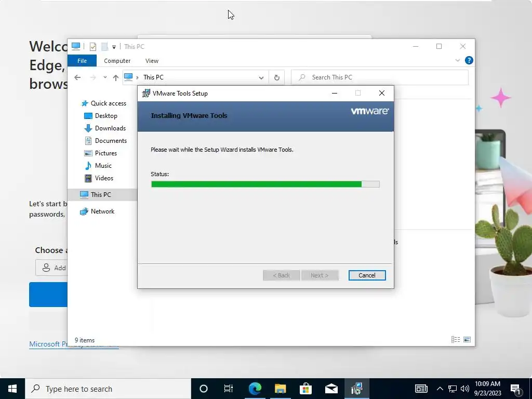The height and width of the screenshot is (399, 532).
Task: Open the Computer ribbon tab
Action: [117, 61]
